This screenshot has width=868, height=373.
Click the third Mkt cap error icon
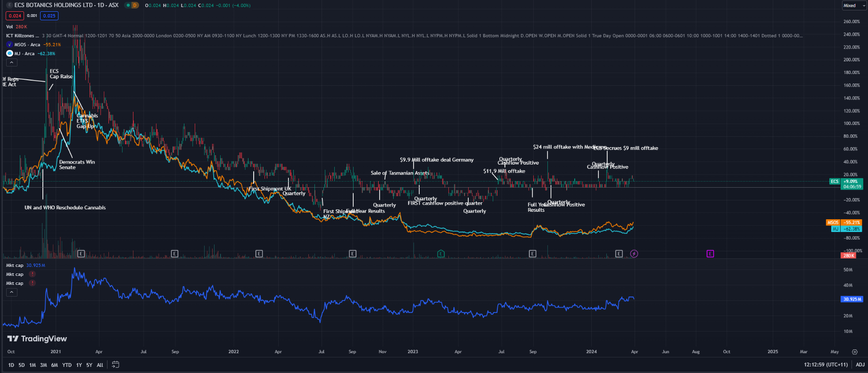click(x=32, y=283)
